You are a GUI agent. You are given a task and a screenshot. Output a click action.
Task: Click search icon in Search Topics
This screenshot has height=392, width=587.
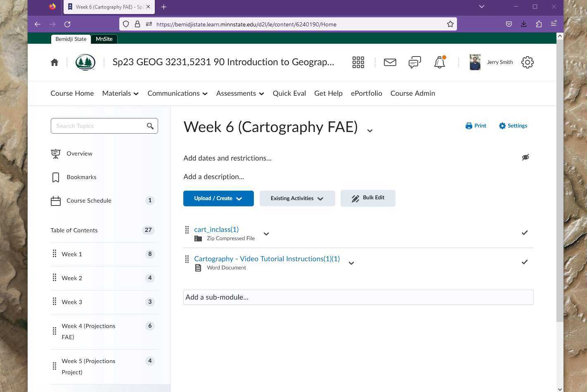[x=150, y=126]
